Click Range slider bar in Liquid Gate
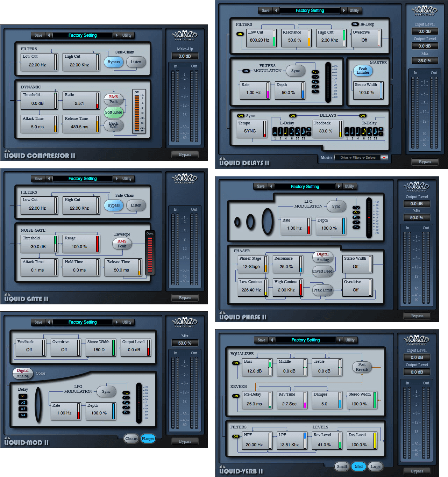 pyautogui.click(x=98, y=244)
